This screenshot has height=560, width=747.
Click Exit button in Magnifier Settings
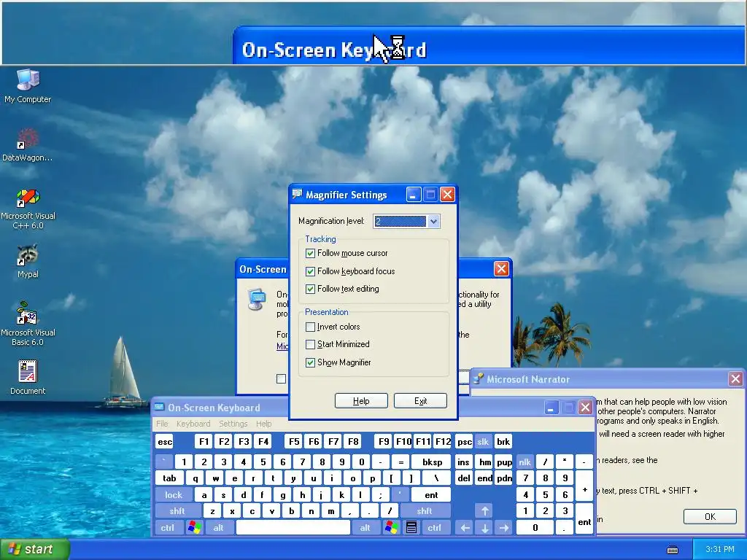(420, 401)
